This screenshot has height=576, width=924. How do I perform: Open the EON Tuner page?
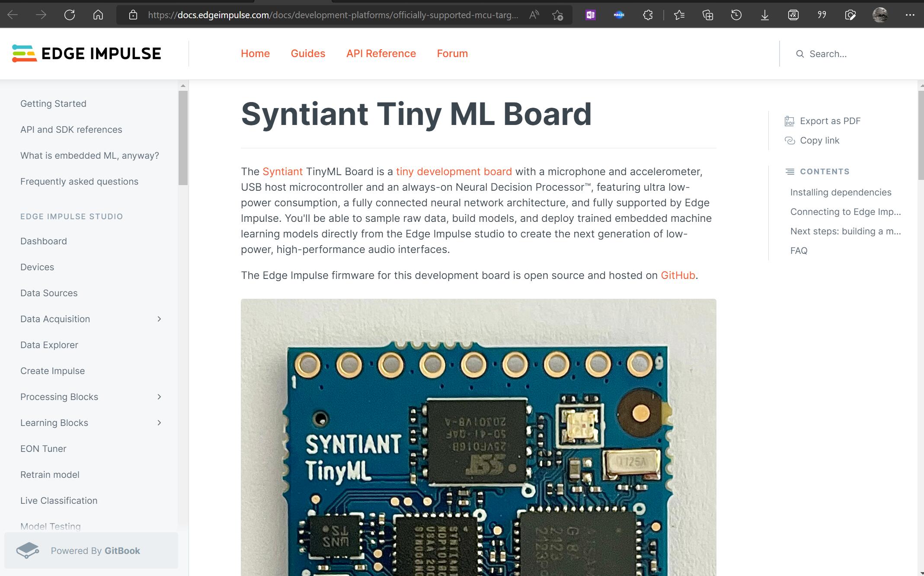pos(43,449)
